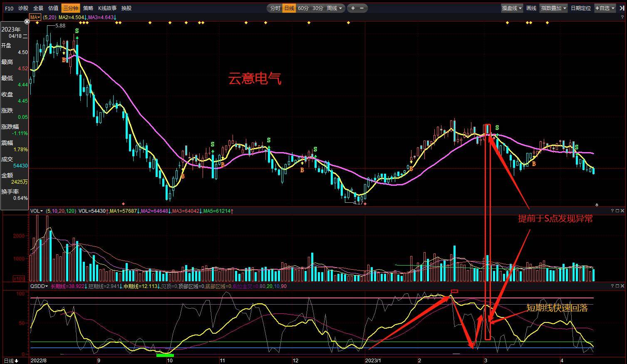Click the 5.88 high price label
The height and width of the screenshot is (364, 627).
(x=60, y=26)
